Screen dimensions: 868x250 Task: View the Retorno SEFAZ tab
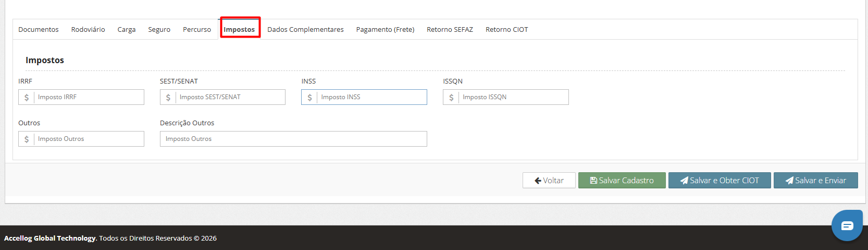[x=450, y=29]
